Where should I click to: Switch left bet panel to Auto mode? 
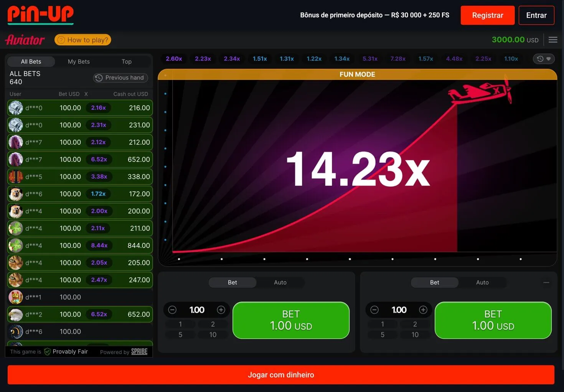[x=280, y=282]
